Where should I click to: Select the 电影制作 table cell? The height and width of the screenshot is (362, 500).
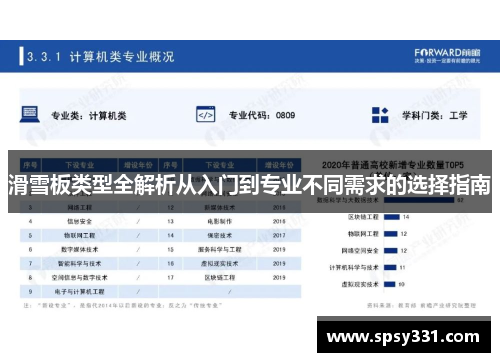tap(220, 221)
